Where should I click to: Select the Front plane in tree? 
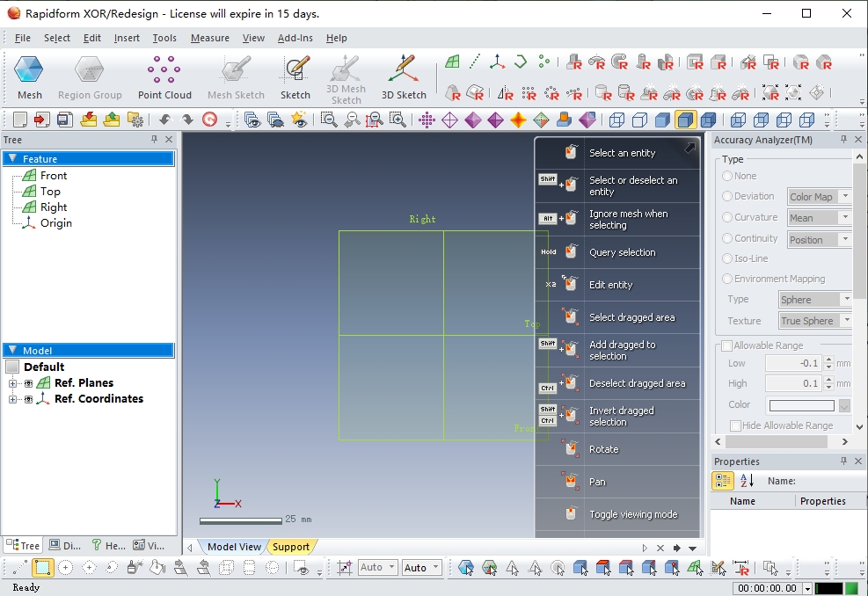tap(53, 176)
